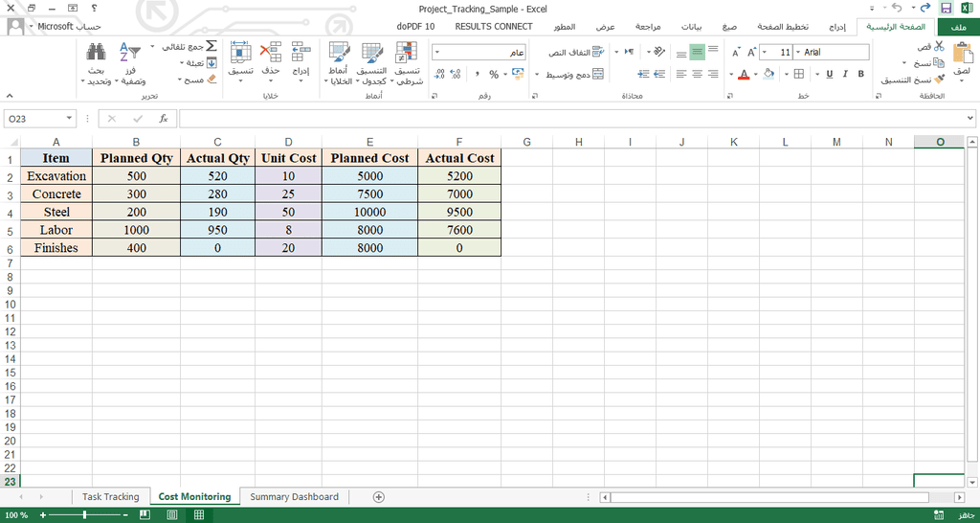Image resolution: width=980 pixels, height=523 pixels.
Task: Click the comma style icon
Action: coord(478,75)
